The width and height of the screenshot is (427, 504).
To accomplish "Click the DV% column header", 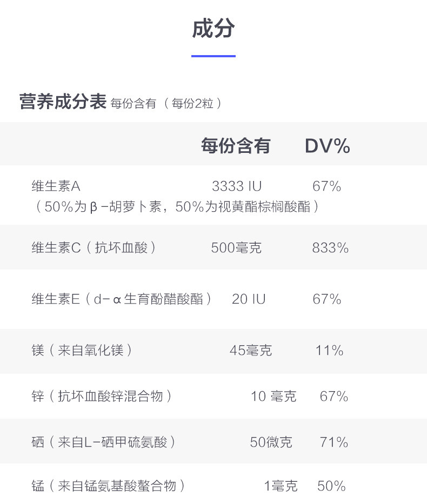I will coord(327,146).
